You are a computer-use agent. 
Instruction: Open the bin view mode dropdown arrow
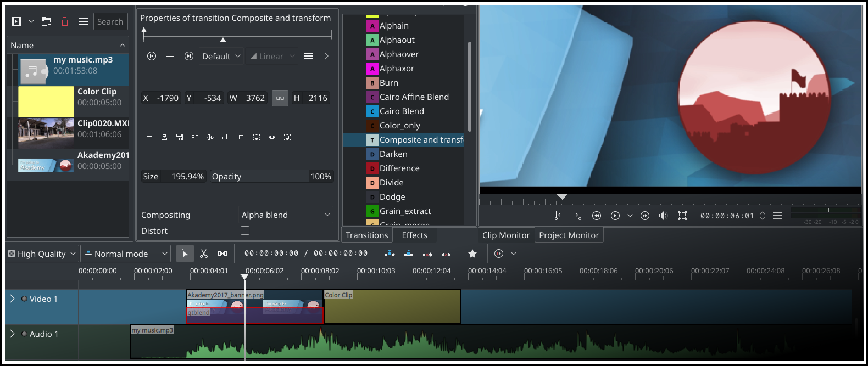click(31, 21)
